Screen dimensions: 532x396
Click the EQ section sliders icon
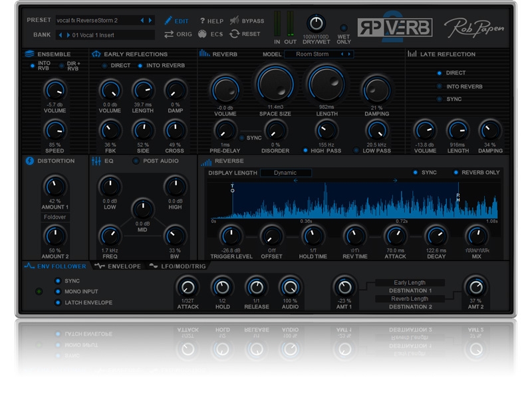pos(96,161)
